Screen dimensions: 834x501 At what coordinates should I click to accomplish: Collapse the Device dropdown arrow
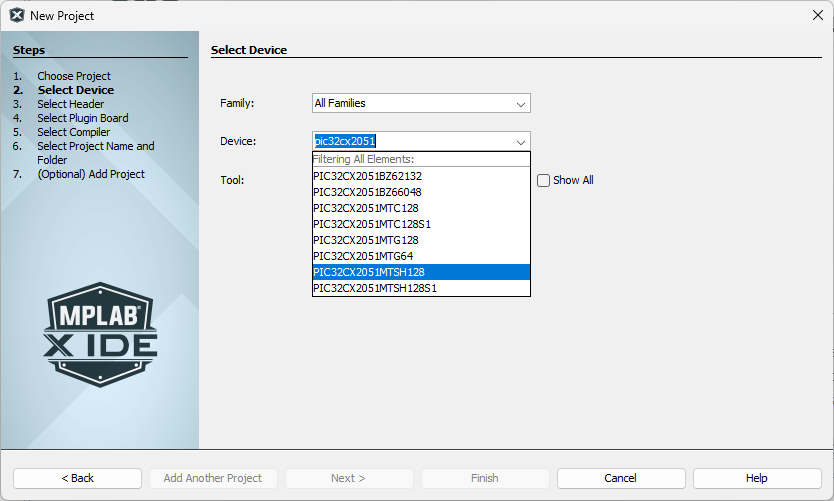pos(520,141)
